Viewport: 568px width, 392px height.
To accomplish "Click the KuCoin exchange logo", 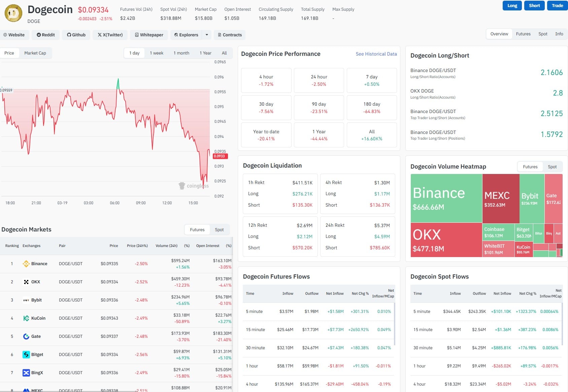I will (x=26, y=318).
